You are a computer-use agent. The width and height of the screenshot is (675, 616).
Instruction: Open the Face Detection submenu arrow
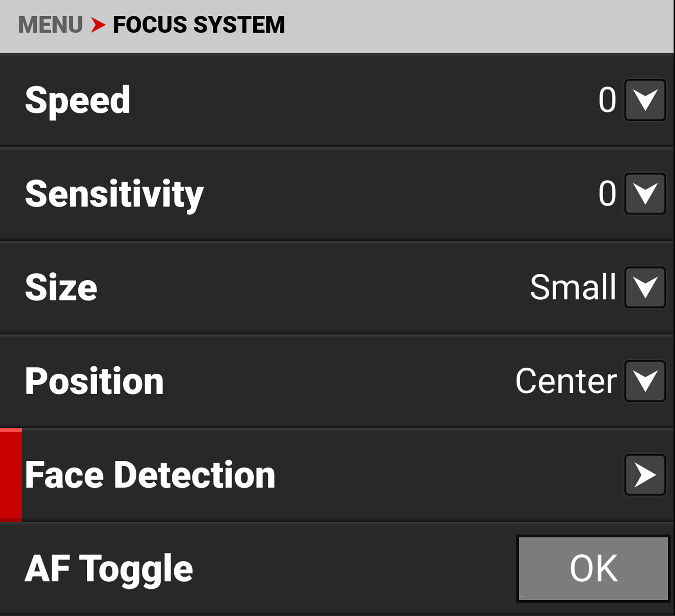pyautogui.click(x=645, y=475)
